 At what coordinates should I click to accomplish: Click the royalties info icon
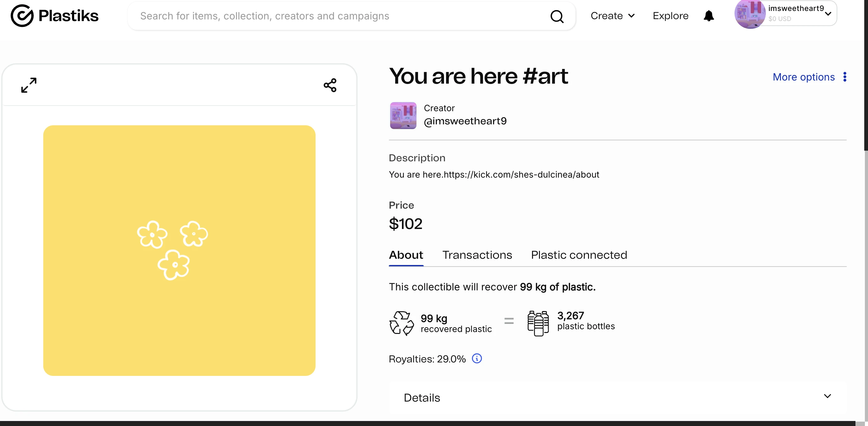pyautogui.click(x=476, y=358)
